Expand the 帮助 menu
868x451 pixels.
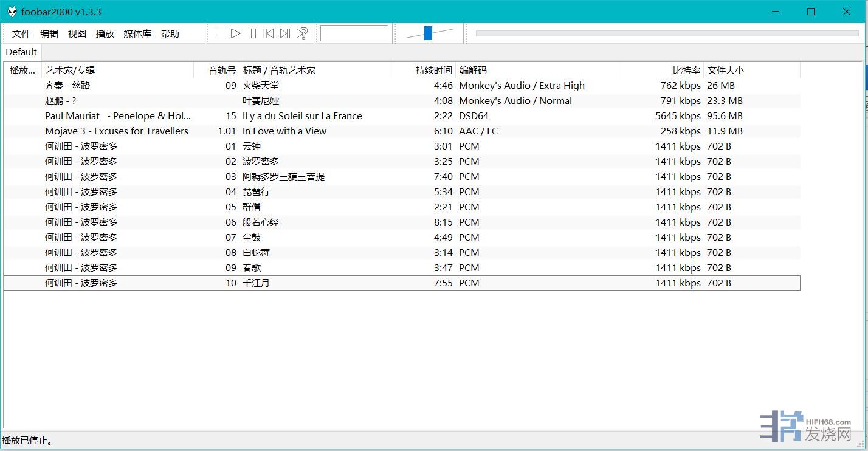coord(170,34)
